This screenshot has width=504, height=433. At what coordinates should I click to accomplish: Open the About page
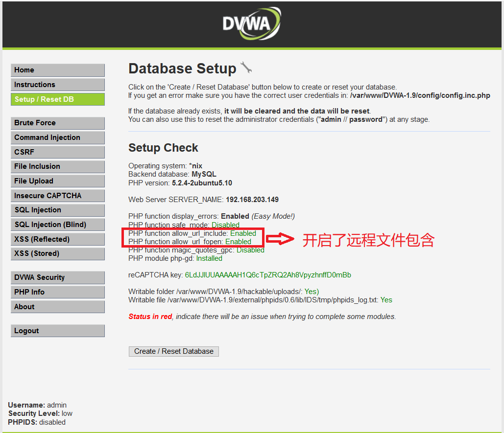point(57,306)
